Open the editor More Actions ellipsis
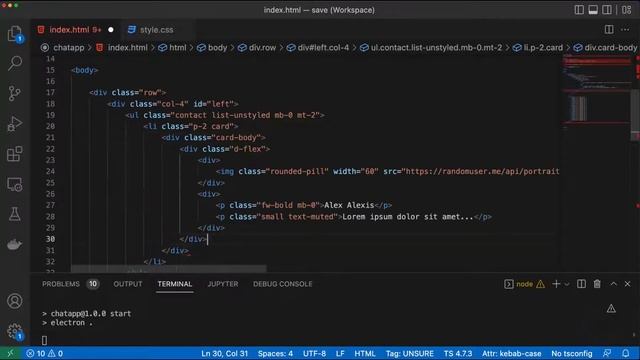640x360 pixels. [625, 29]
